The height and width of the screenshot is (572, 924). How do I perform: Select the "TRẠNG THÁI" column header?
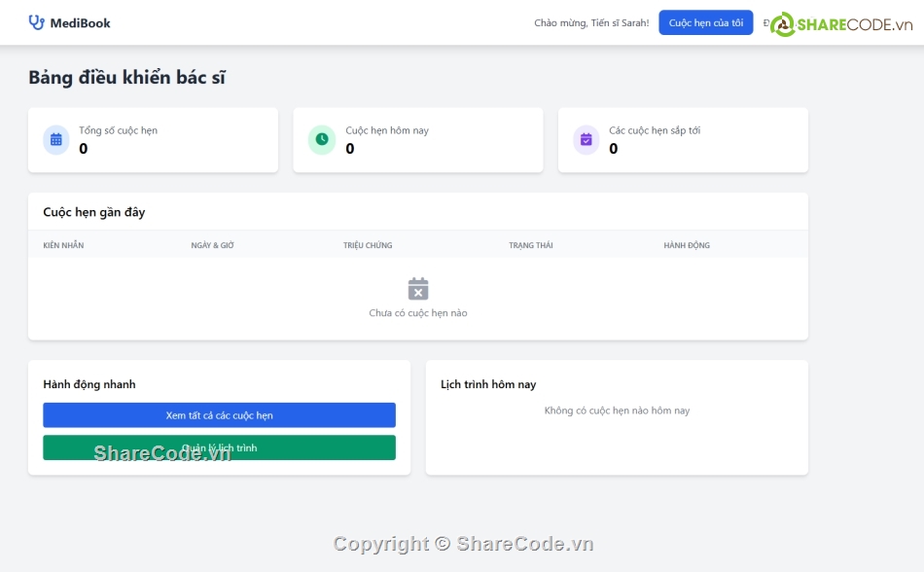pyautogui.click(x=530, y=245)
